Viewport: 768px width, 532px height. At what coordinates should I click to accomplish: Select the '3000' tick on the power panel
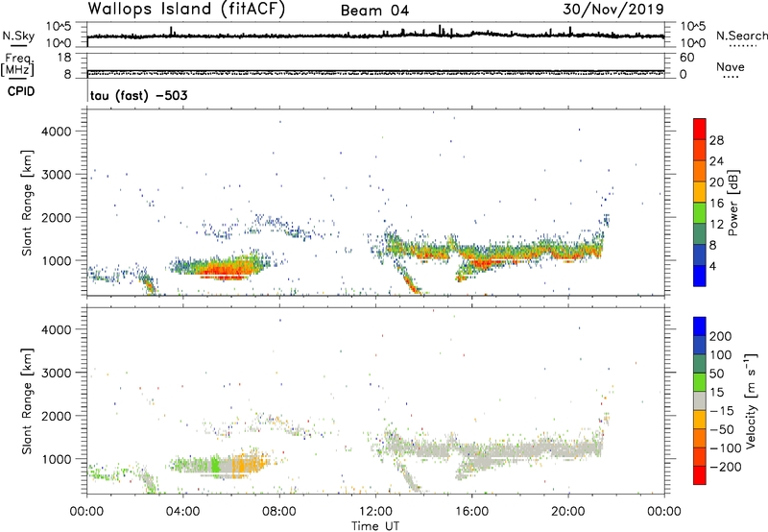pos(57,175)
